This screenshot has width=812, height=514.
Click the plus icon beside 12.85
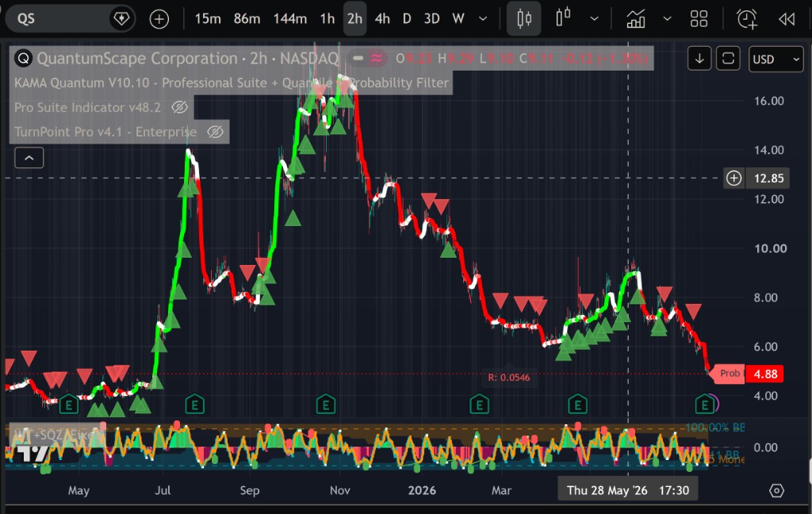click(733, 178)
